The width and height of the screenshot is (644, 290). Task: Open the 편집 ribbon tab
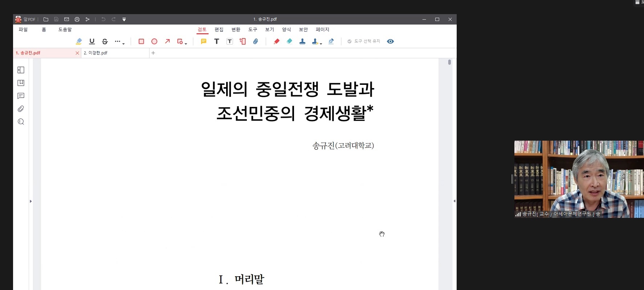[219, 30]
